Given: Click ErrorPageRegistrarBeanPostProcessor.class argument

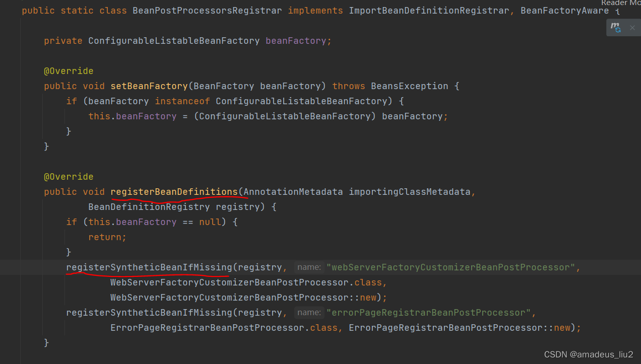Looking at the screenshot, I should pyautogui.click(x=224, y=328).
